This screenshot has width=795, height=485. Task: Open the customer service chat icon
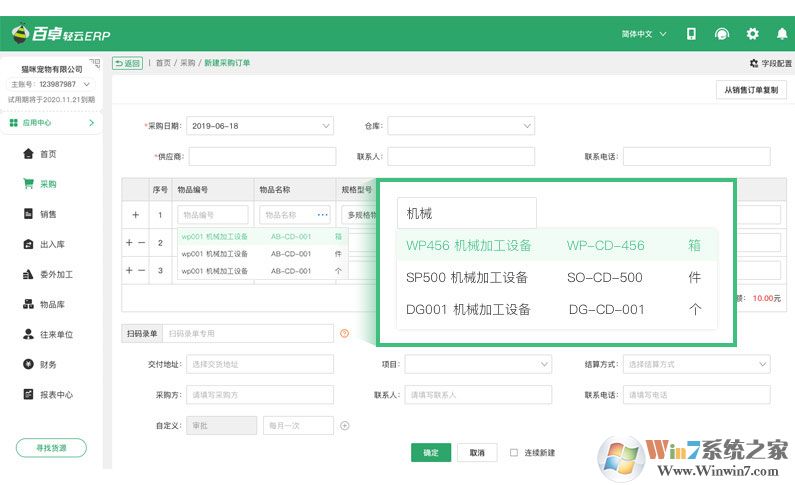pyautogui.click(x=721, y=34)
